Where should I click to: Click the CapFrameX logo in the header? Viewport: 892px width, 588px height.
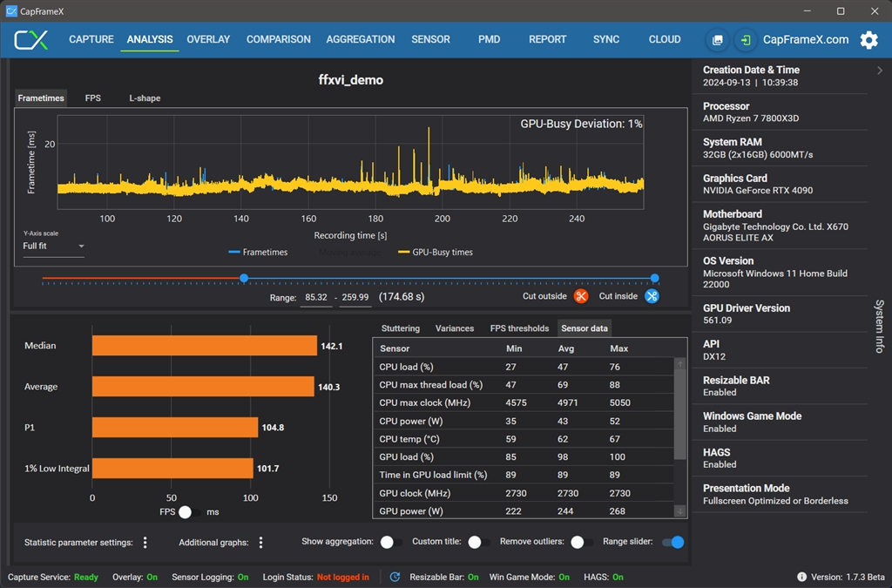tap(31, 40)
